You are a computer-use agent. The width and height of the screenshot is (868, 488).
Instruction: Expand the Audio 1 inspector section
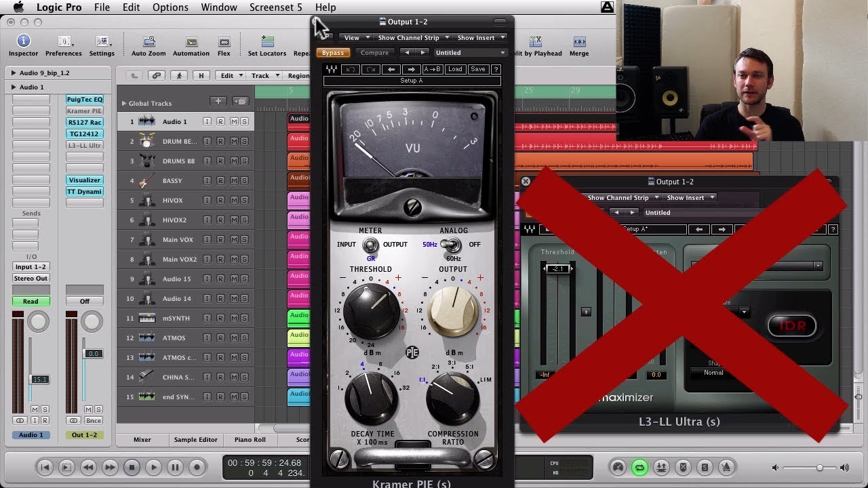[x=14, y=87]
